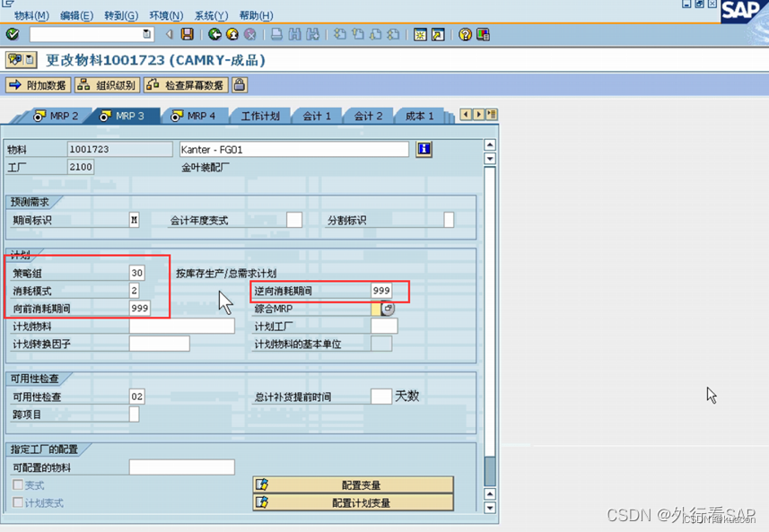Click the 逆向消耗期间 field
The width and height of the screenshot is (769, 532).
pos(381,291)
